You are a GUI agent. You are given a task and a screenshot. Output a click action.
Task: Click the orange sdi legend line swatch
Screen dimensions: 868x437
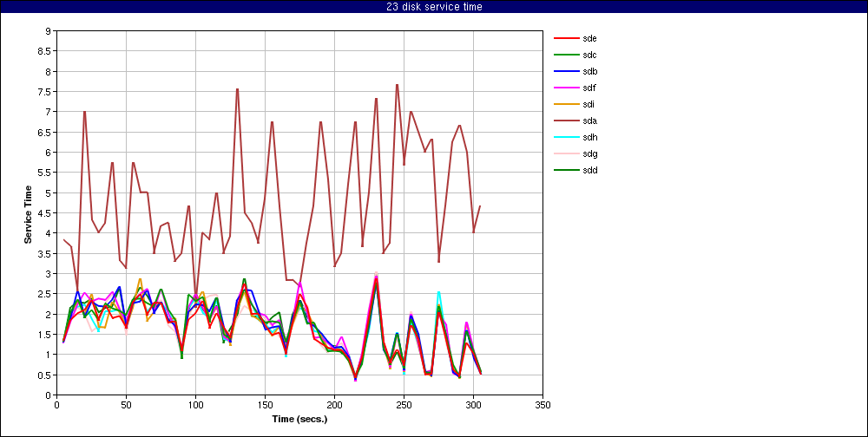tap(566, 105)
